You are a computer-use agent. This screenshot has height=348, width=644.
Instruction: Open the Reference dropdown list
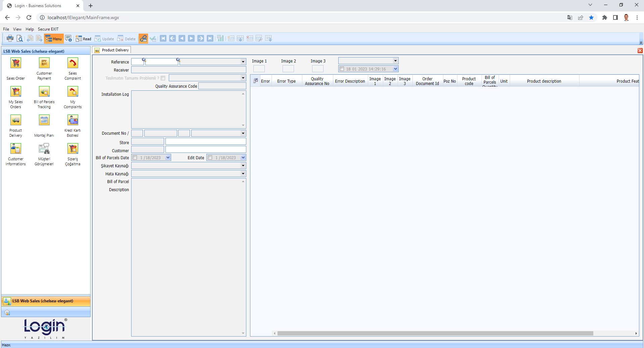coord(243,61)
